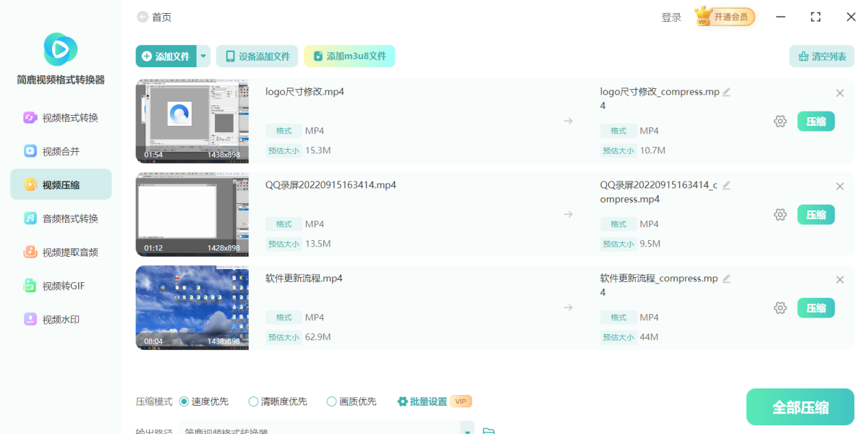The width and height of the screenshot is (868, 434).
Task: Open settings gear for 软件更新流程.mp4
Action: [x=780, y=308]
